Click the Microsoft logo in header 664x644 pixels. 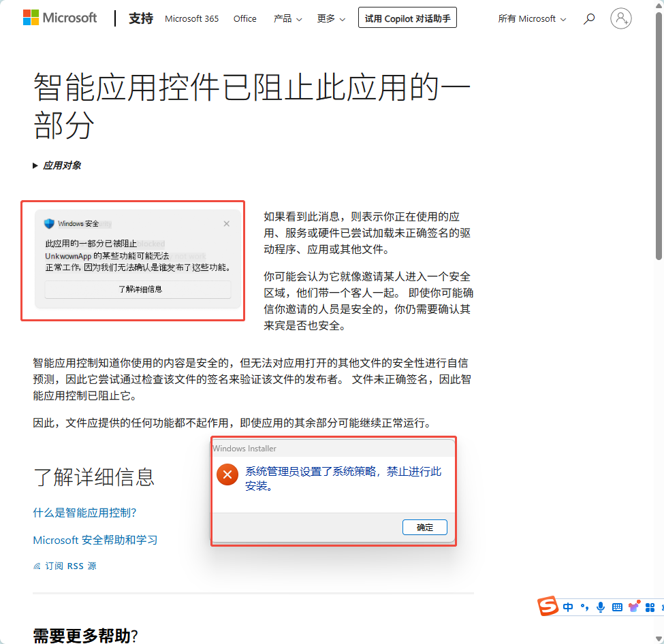pyautogui.click(x=60, y=18)
